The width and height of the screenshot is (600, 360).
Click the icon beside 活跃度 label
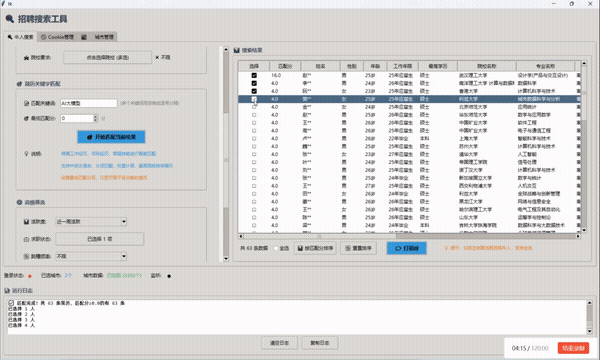pyautogui.click(x=26, y=222)
